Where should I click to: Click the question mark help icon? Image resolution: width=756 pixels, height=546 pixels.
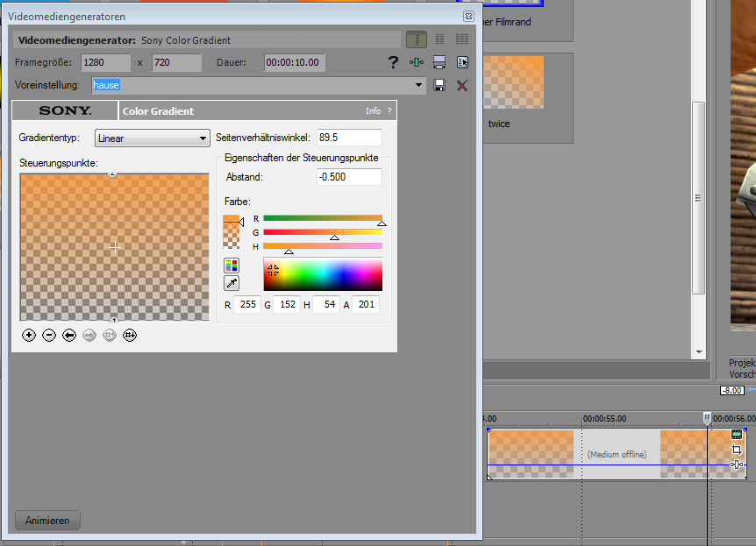393,62
